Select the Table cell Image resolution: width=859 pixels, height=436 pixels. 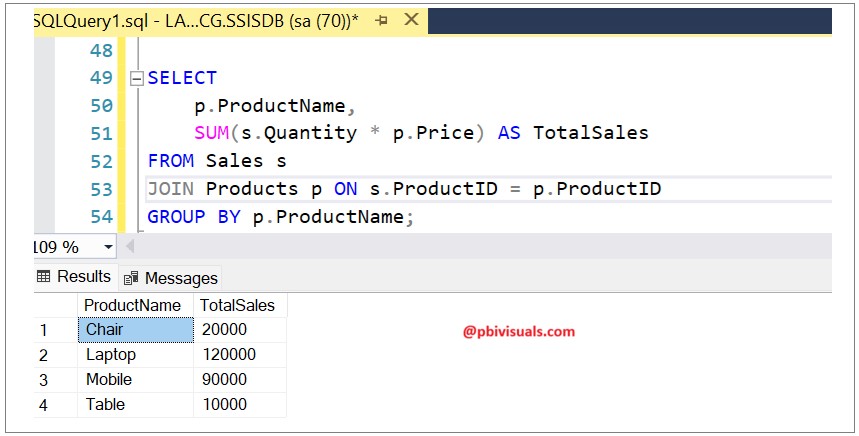coord(135,405)
